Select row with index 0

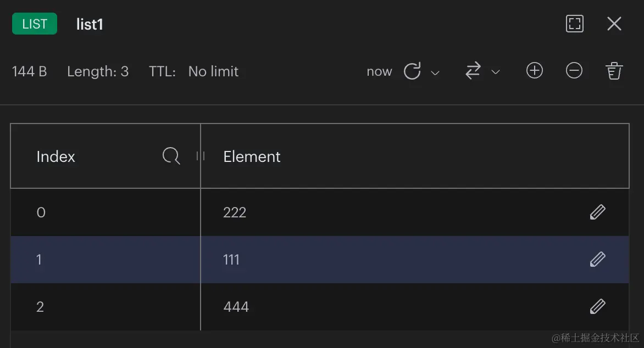click(x=320, y=212)
